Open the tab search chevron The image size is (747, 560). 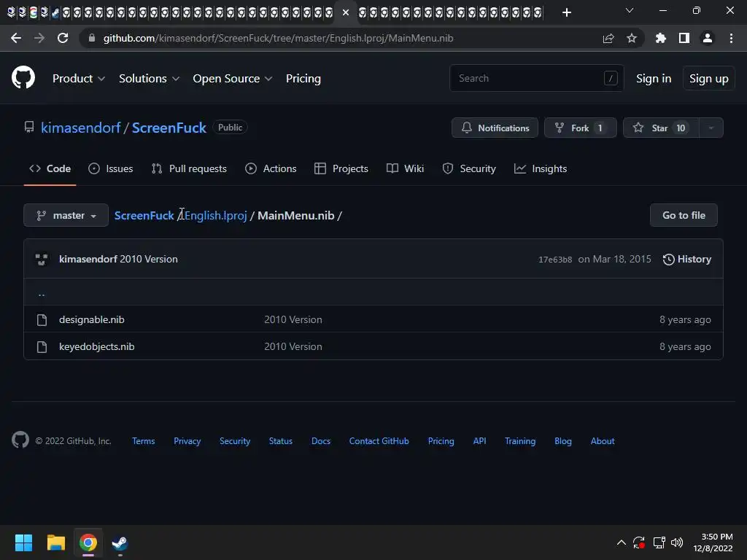pos(630,10)
